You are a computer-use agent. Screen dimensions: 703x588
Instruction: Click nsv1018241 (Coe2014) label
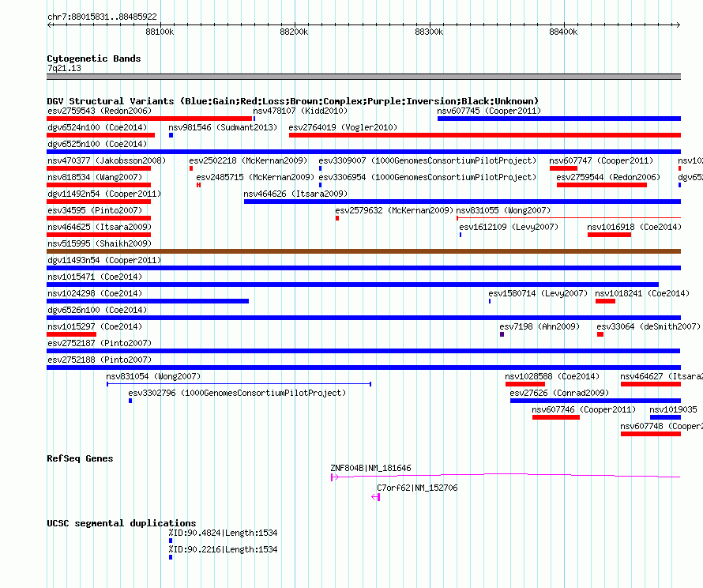pyautogui.click(x=642, y=293)
